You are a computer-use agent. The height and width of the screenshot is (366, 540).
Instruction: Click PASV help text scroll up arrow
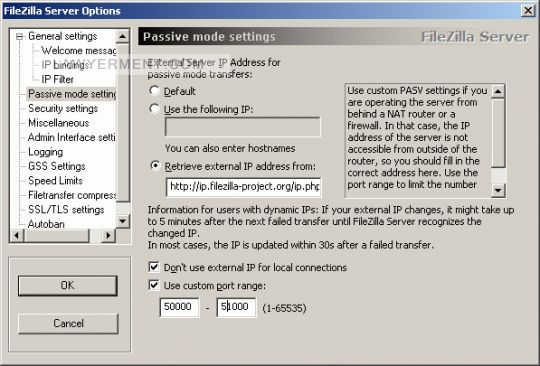point(498,91)
